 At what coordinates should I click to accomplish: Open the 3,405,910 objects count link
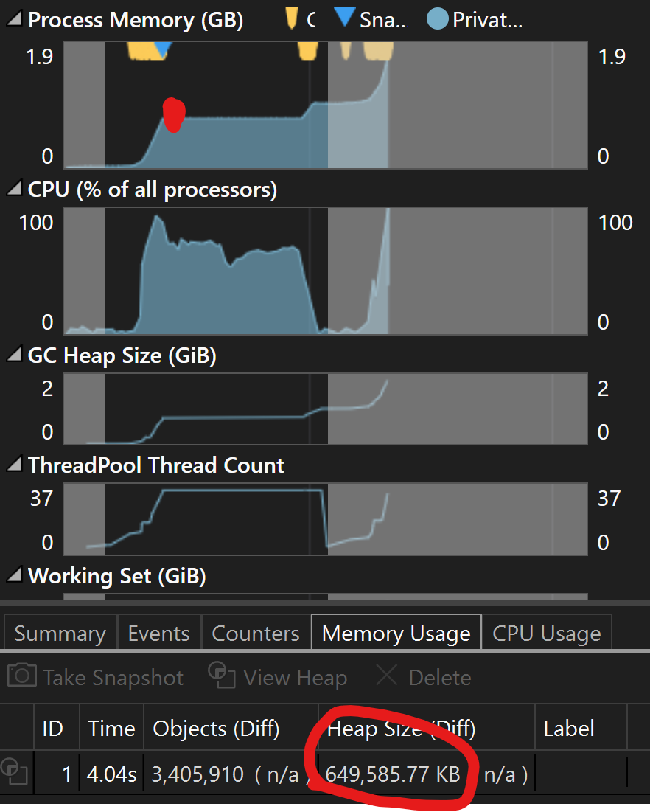click(198, 774)
